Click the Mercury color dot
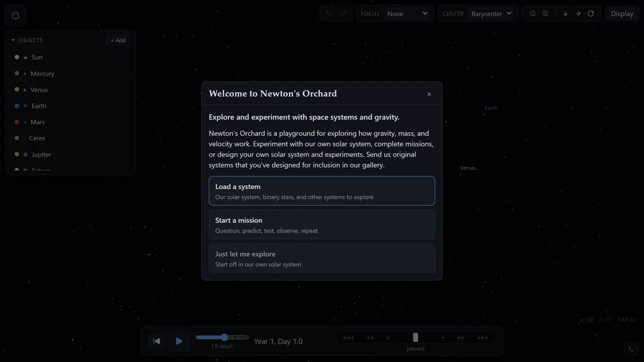The width and height of the screenshot is (644, 362). tap(17, 73)
